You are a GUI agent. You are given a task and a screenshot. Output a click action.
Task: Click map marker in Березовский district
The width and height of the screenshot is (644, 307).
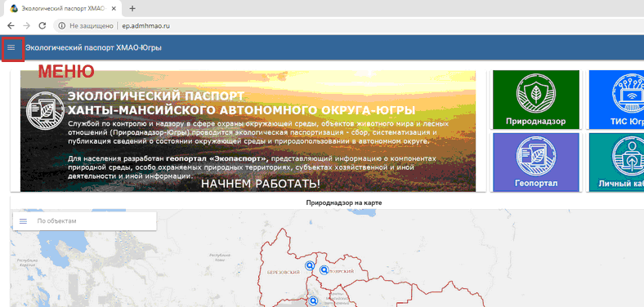(x=310, y=265)
